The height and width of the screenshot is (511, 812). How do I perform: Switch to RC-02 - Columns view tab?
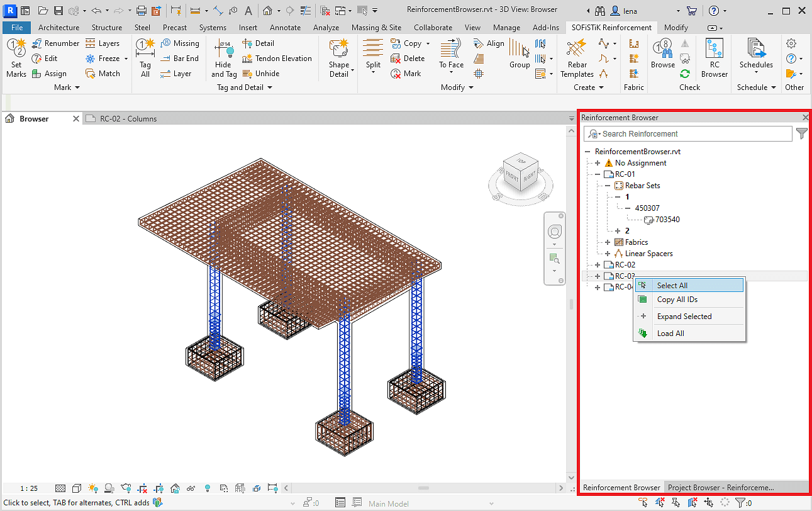128,119
